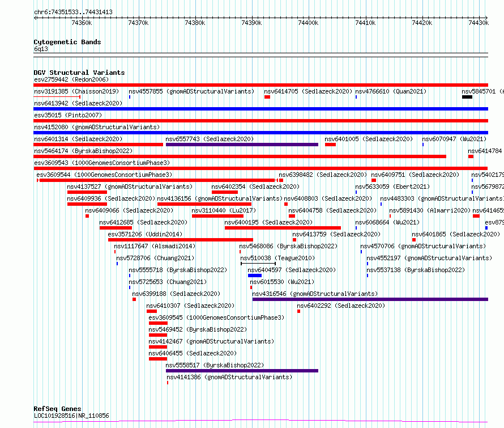Click the esv2759442 (Redon2006) variant label

(x=71, y=79)
